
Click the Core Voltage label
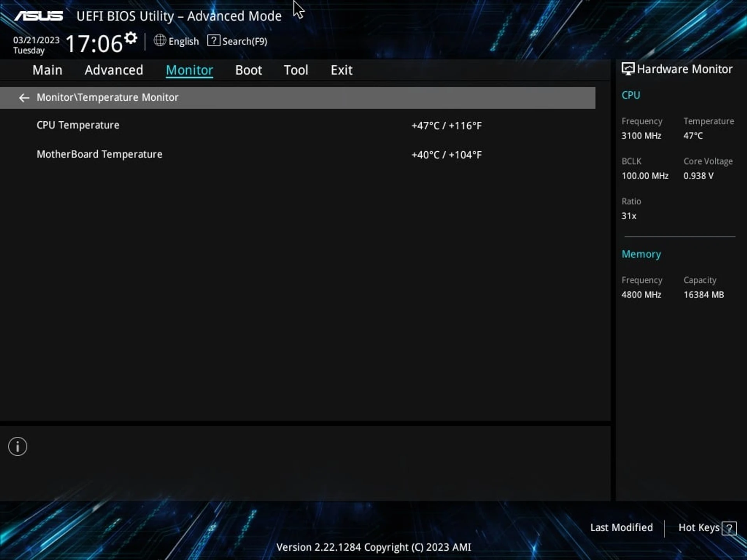(x=708, y=161)
